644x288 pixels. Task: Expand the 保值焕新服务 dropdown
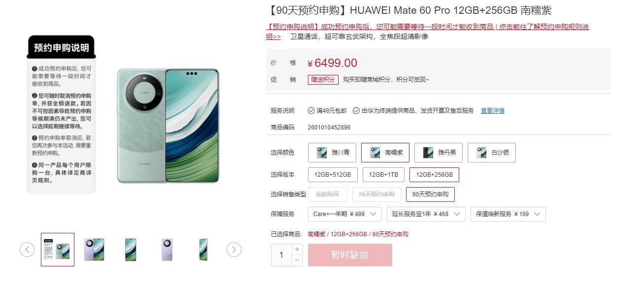pos(508,214)
